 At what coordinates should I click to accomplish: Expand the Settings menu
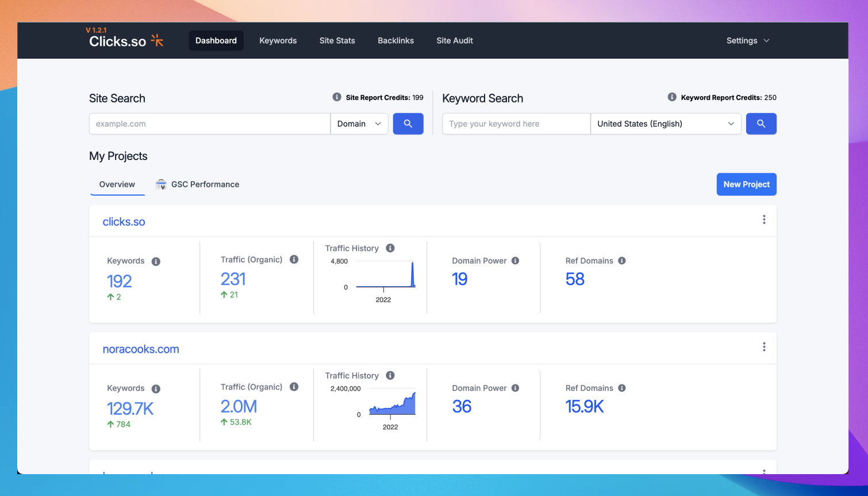tap(747, 41)
